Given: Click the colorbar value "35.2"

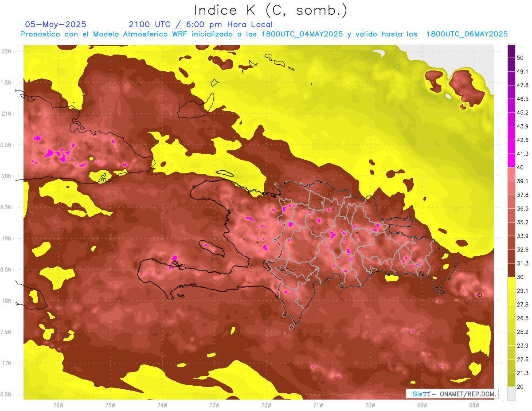Looking at the screenshot, I should (522, 222).
